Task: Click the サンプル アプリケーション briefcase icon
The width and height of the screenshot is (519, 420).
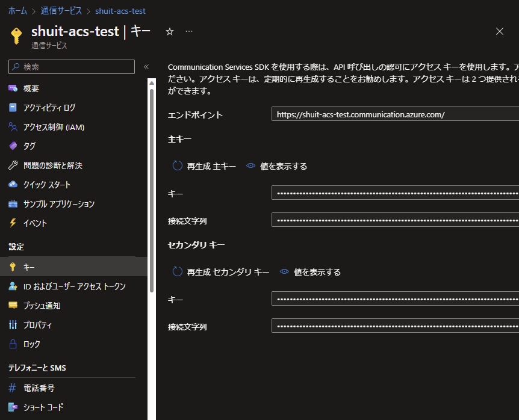Action: coord(13,204)
